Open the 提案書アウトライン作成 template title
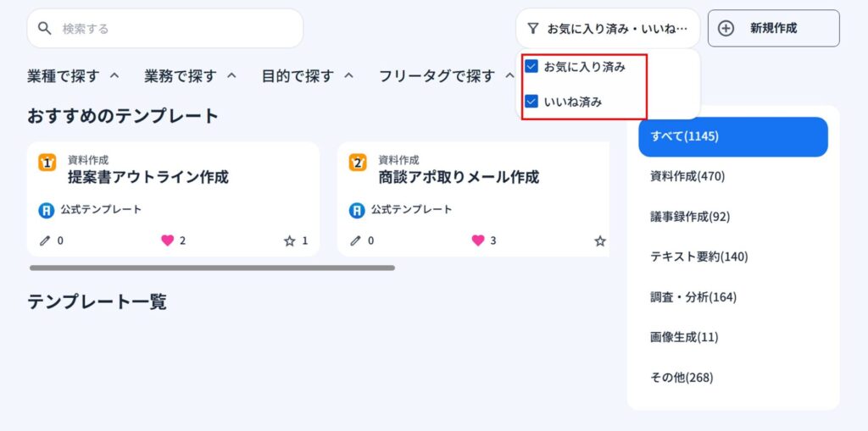Screen dimensions: 868x431 click(148, 177)
